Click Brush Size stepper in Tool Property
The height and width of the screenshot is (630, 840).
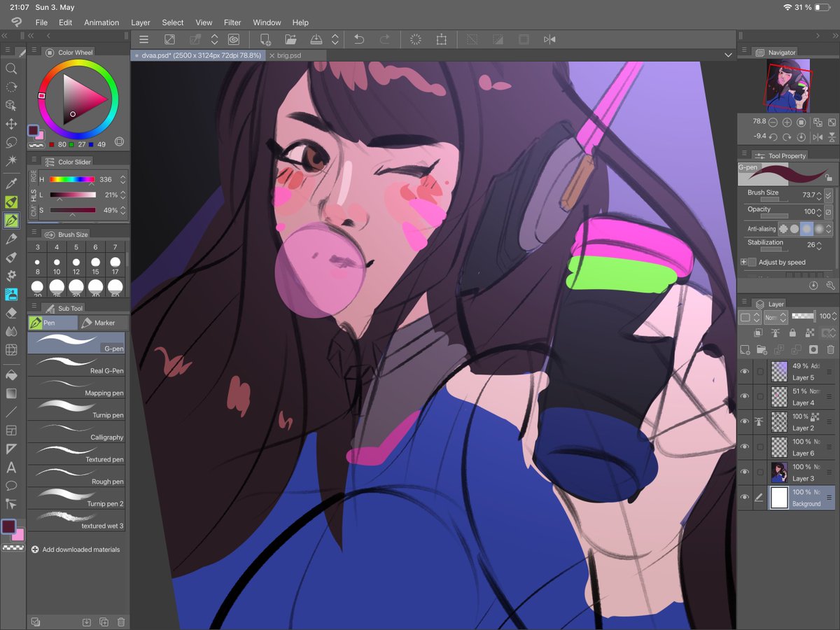click(x=820, y=195)
